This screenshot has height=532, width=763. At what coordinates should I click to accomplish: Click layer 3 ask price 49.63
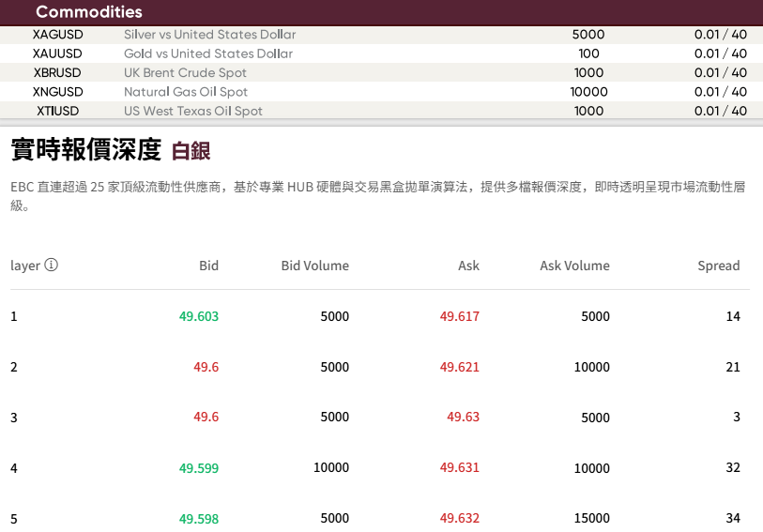(x=463, y=417)
